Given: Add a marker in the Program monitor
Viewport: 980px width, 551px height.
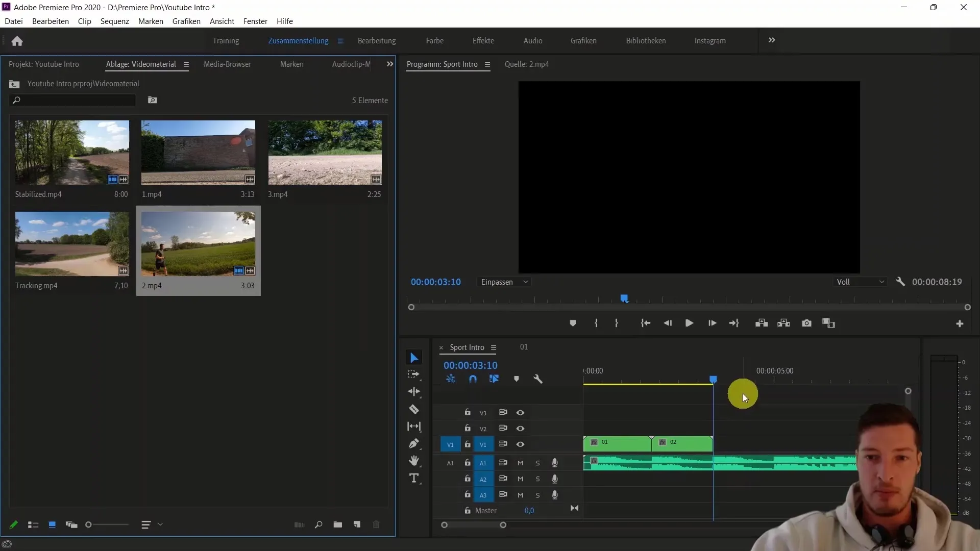Looking at the screenshot, I should (x=573, y=323).
